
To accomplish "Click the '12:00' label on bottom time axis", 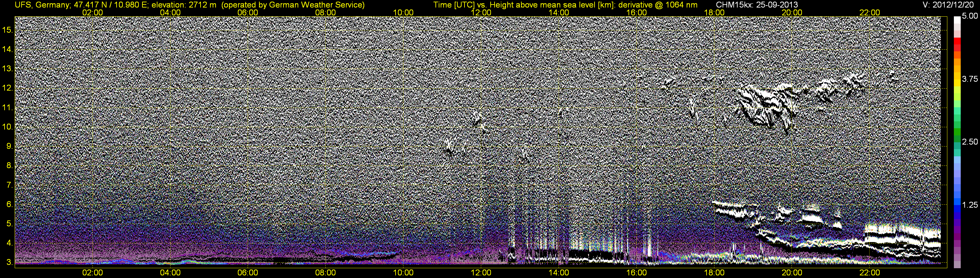I will pyautogui.click(x=481, y=273).
